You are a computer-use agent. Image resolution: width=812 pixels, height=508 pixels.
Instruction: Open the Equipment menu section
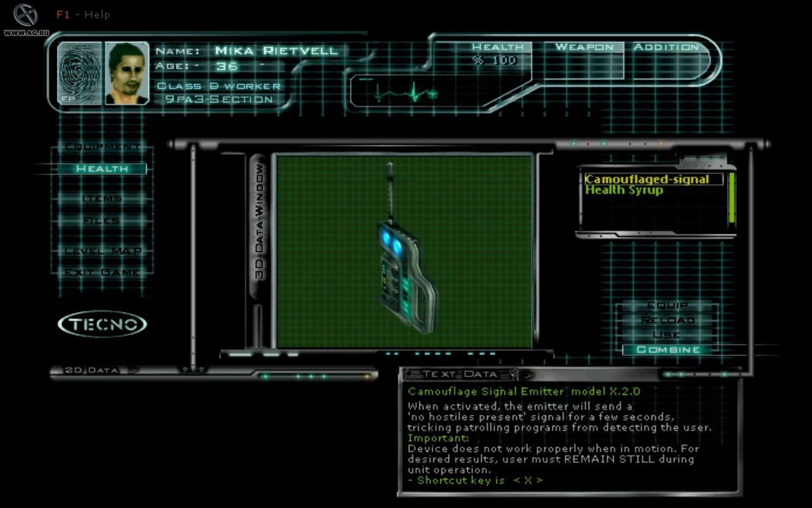click(x=102, y=147)
